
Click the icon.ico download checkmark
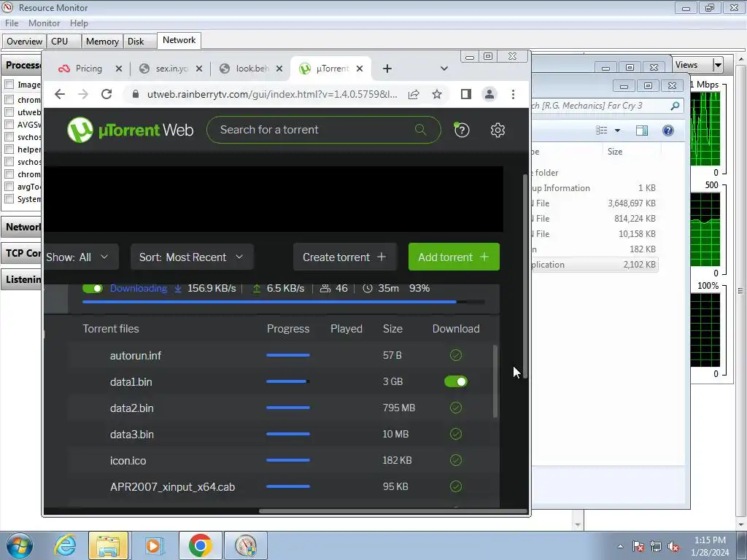(x=456, y=460)
